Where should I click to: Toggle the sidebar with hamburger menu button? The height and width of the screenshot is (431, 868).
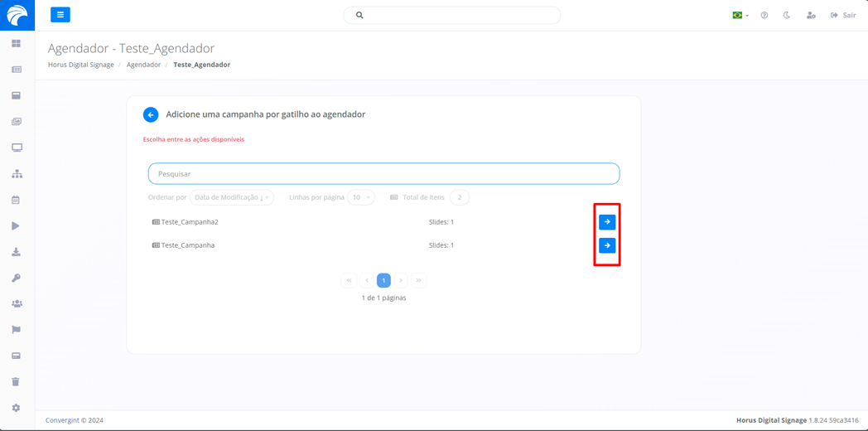[60, 15]
